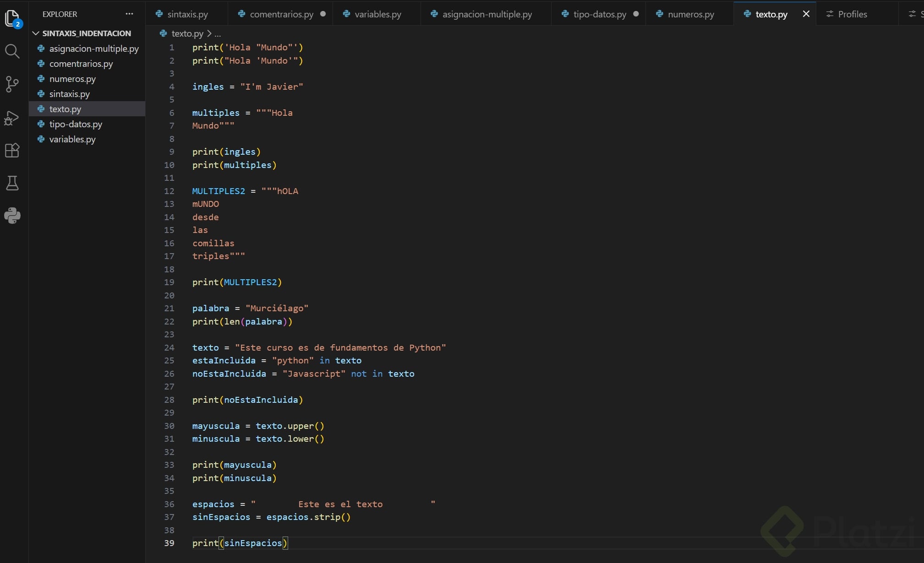Expand the texto.py breadcrumb symbols
This screenshot has height=563, width=924.
pos(218,34)
